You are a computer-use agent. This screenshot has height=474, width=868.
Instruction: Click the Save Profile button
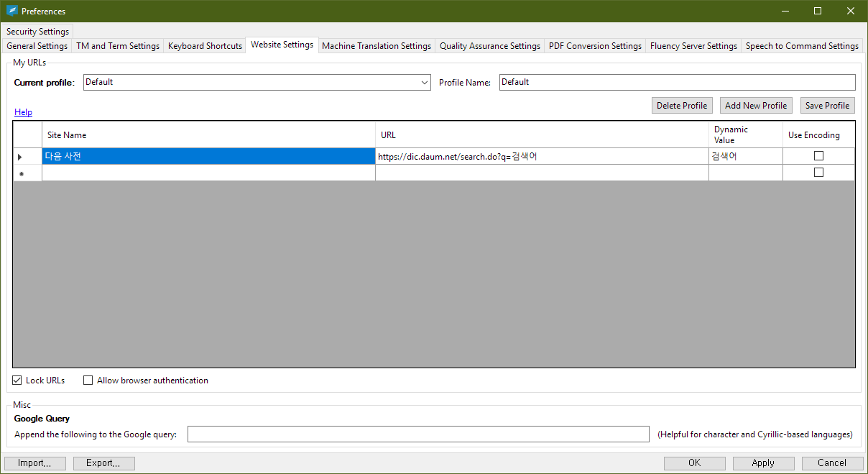point(827,106)
